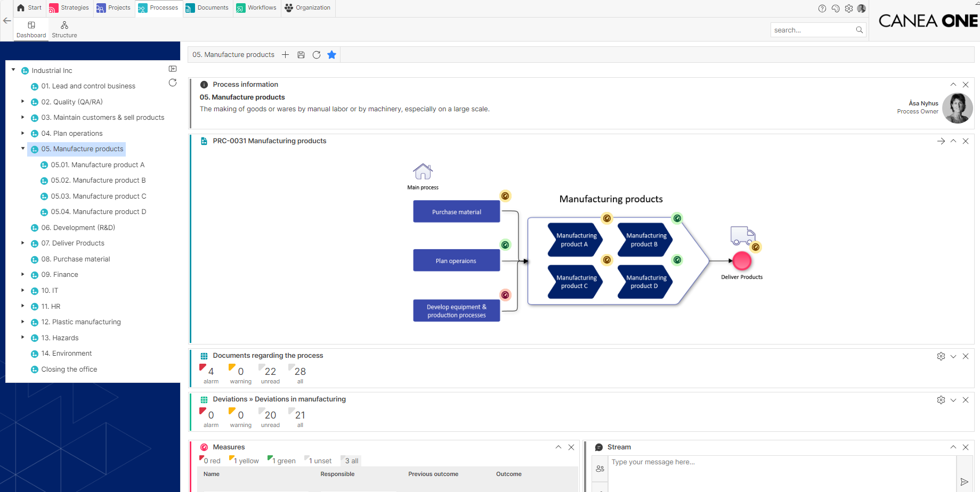The image size is (980, 492).
Task: Show the 4 alarm documents
Action: tap(209, 372)
